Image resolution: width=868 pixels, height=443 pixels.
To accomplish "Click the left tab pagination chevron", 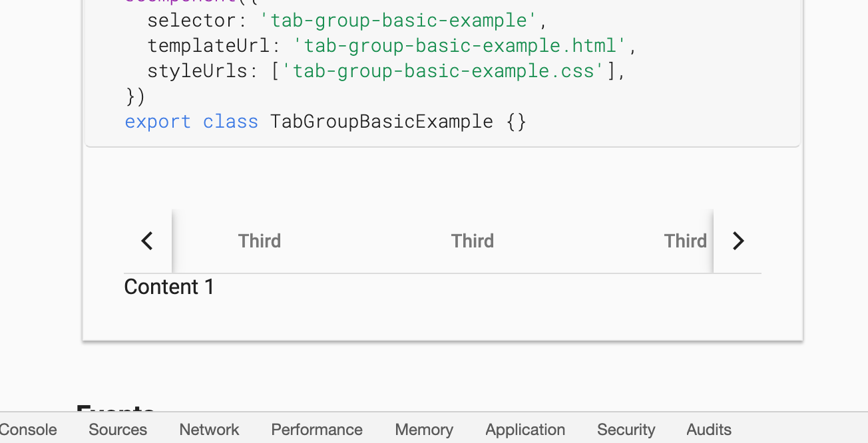I will click(147, 241).
